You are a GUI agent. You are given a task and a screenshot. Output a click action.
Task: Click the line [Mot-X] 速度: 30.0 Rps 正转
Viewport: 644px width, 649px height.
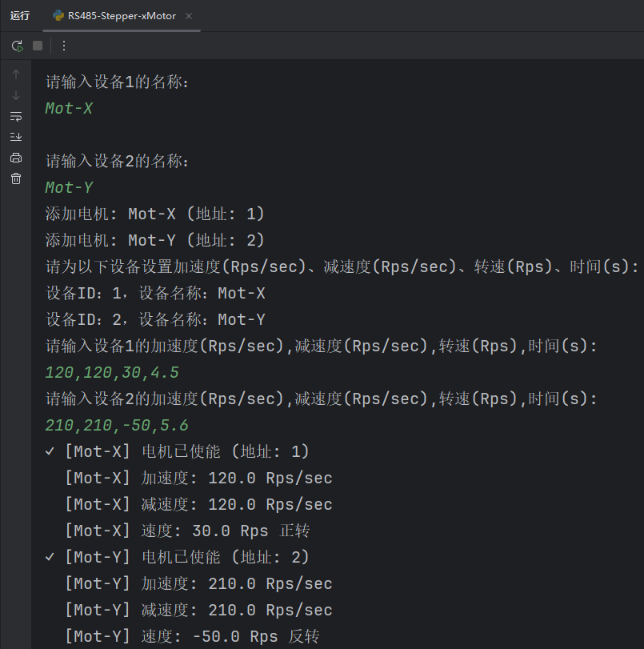coord(187,531)
